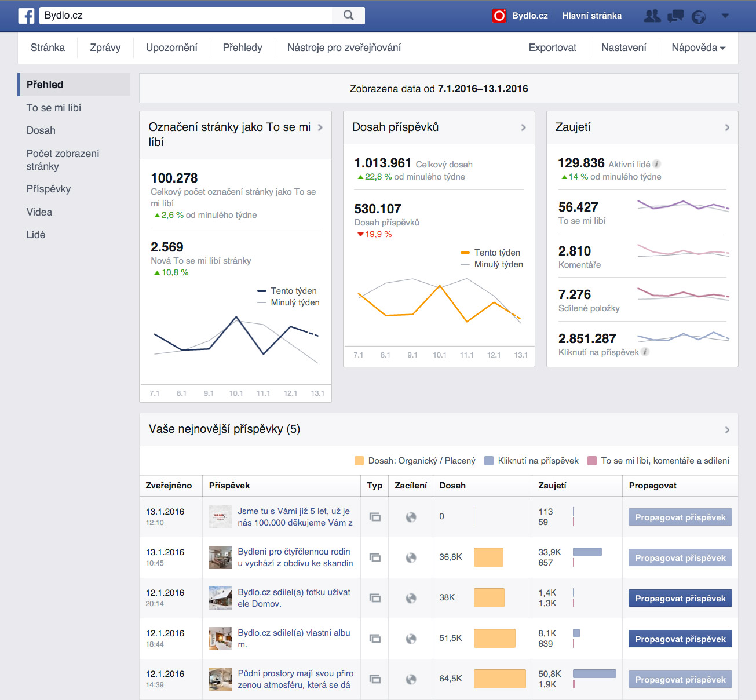Click the Bydlo.cz red profile icon

tap(499, 16)
